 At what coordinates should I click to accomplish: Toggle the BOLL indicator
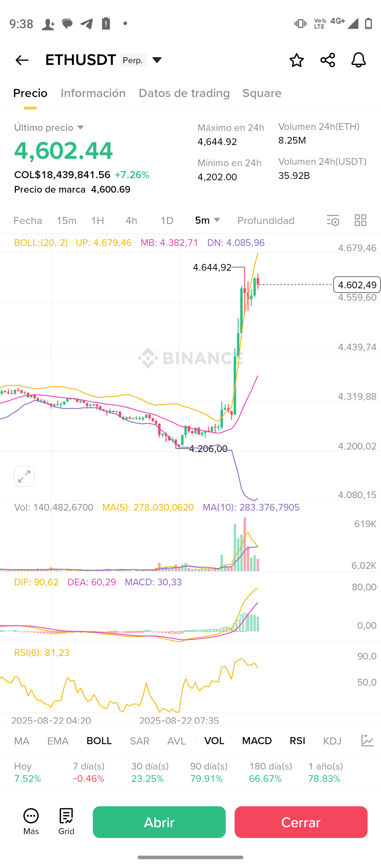99,741
